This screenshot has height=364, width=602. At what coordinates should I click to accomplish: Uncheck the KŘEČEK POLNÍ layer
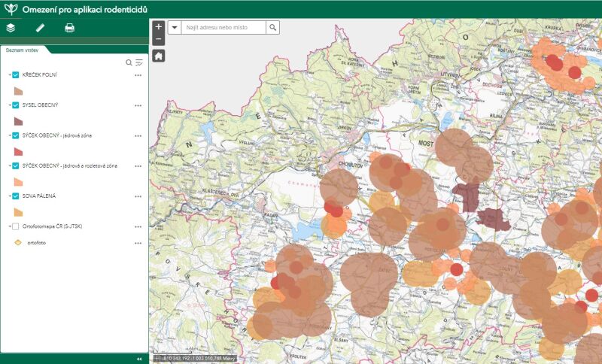coord(15,75)
